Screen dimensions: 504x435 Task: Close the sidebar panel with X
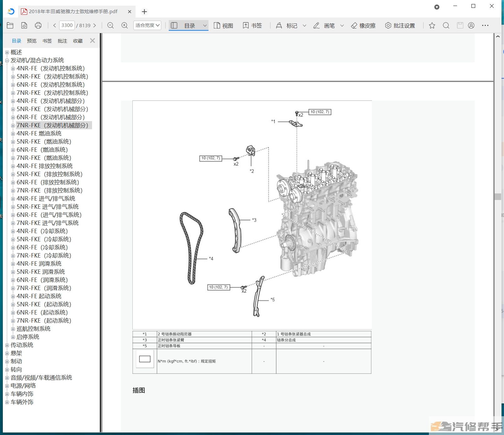(92, 41)
